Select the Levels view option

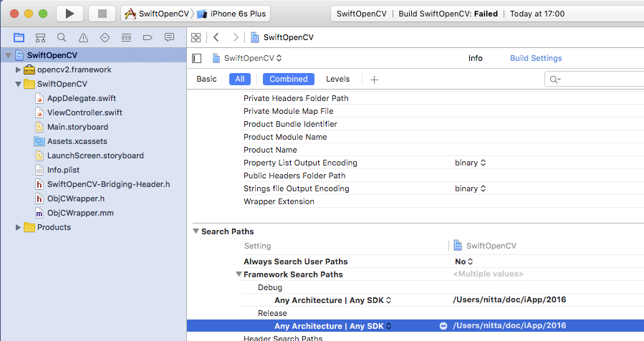tap(338, 79)
